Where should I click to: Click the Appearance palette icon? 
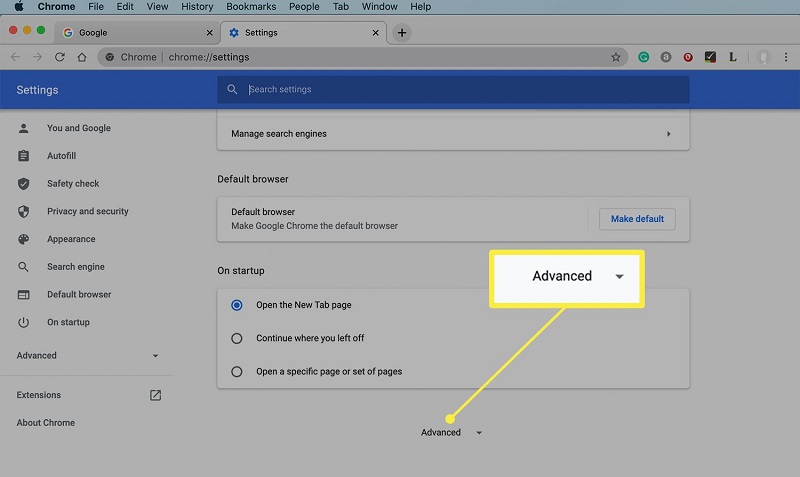[23, 239]
